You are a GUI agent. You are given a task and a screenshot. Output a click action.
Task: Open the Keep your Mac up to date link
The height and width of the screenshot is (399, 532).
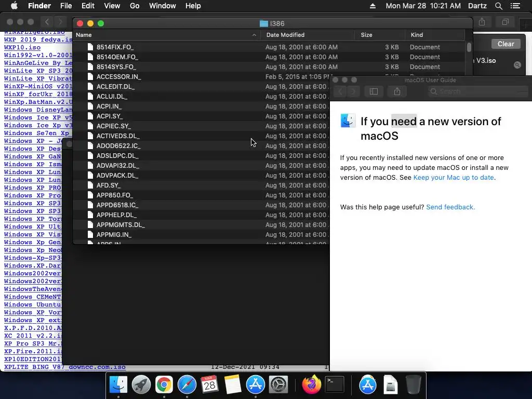[x=453, y=178]
